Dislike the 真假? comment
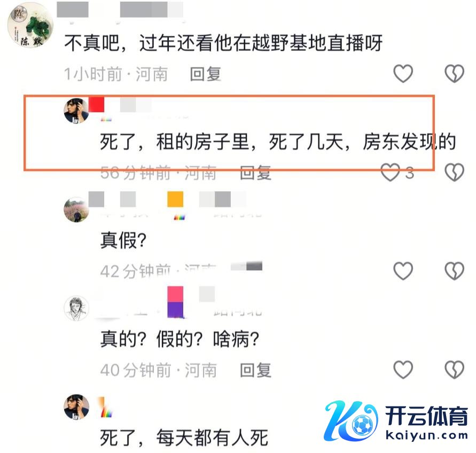Image resolution: width=476 pixels, height=453 pixels. (x=454, y=270)
